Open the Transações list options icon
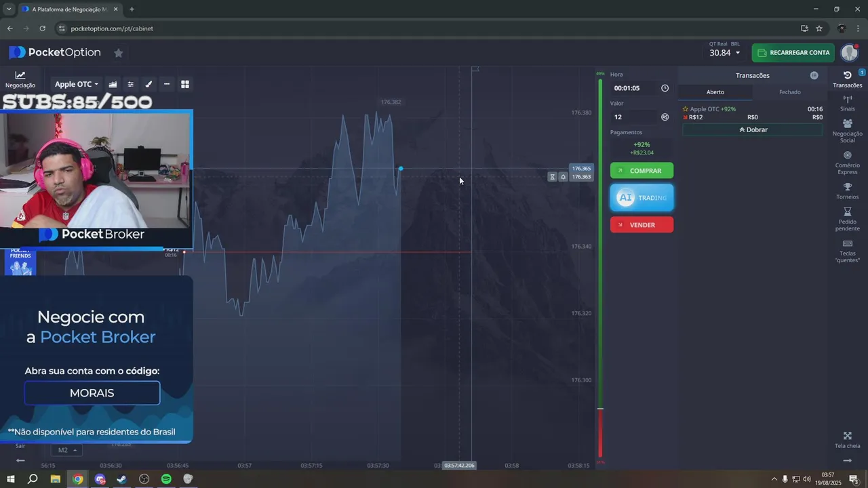This screenshot has height=488, width=868. tap(814, 75)
